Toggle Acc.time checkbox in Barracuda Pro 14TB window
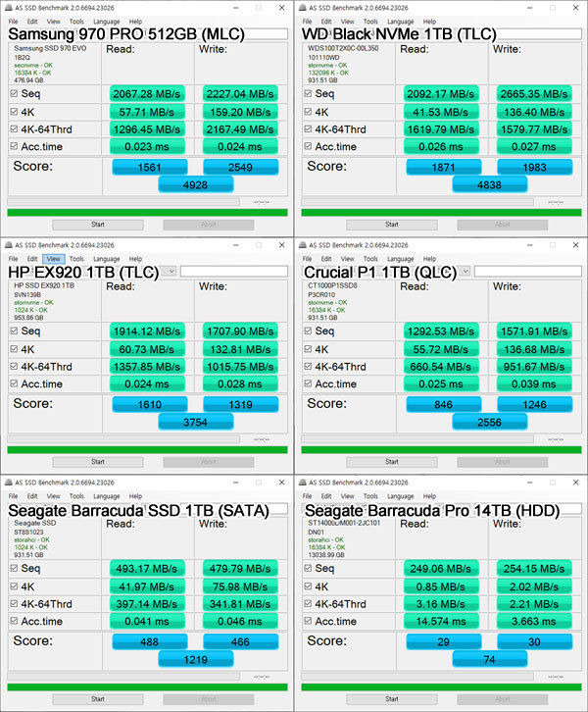The height and width of the screenshot is (712, 588). point(308,621)
